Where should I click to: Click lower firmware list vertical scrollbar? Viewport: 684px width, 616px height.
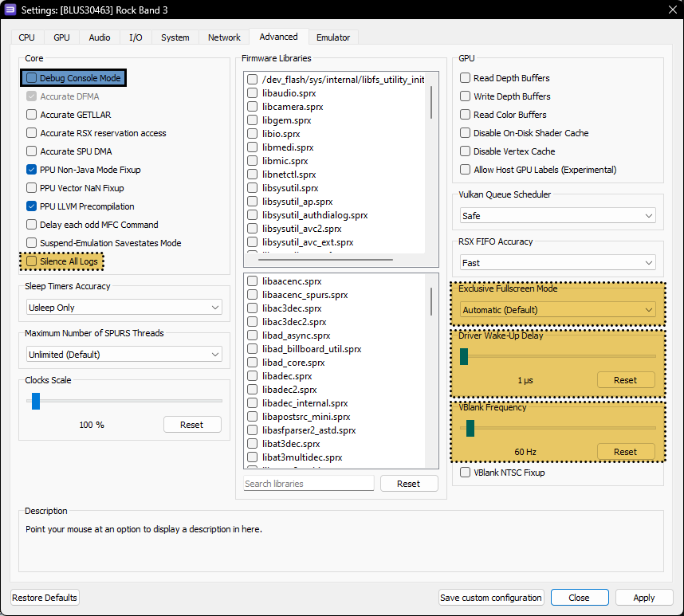431,302
